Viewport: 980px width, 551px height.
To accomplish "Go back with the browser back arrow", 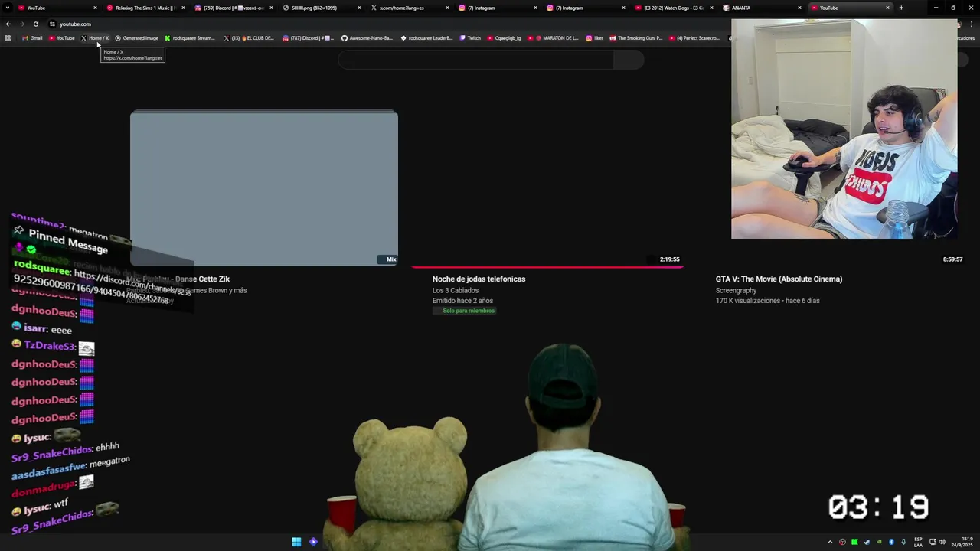I will 8,24.
